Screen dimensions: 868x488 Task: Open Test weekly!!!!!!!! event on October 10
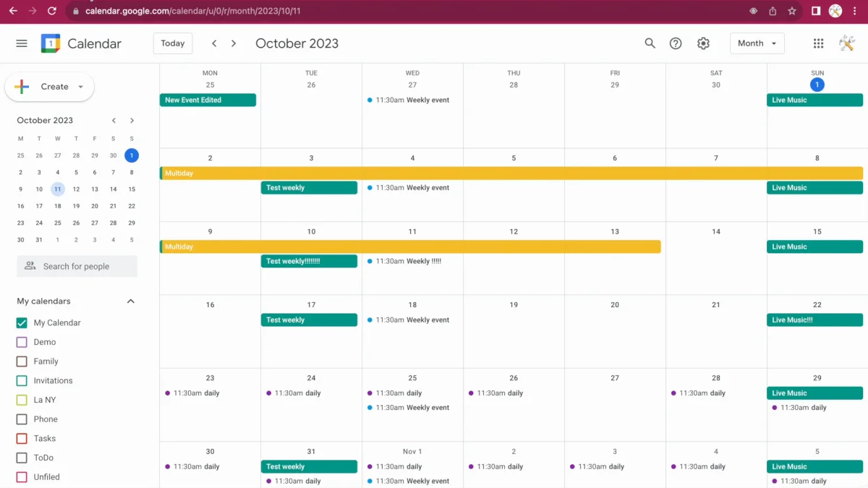point(309,261)
